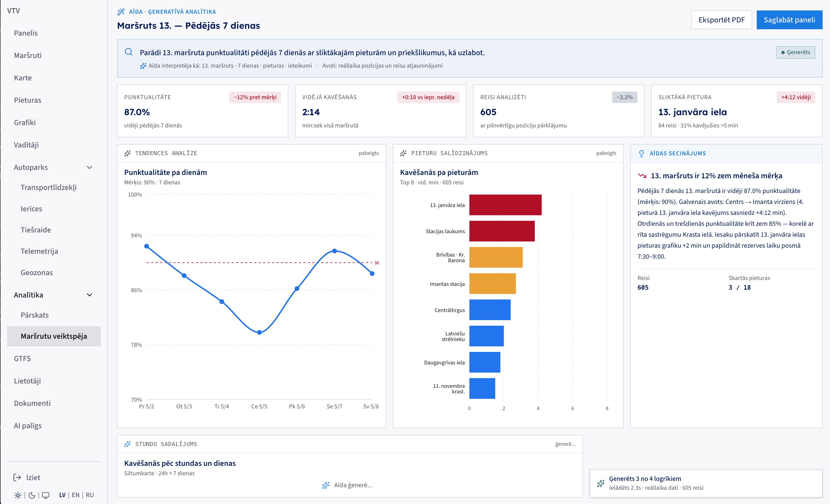Click Iziet logout link

tap(33, 477)
